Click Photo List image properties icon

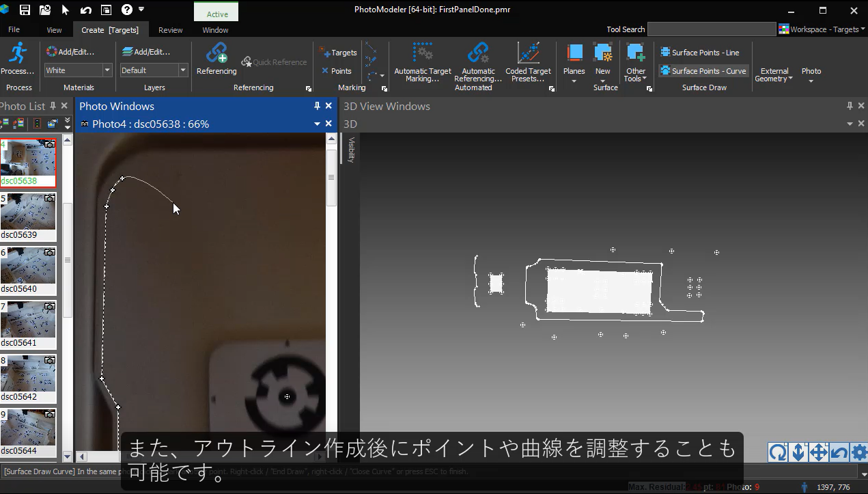coord(53,124)
